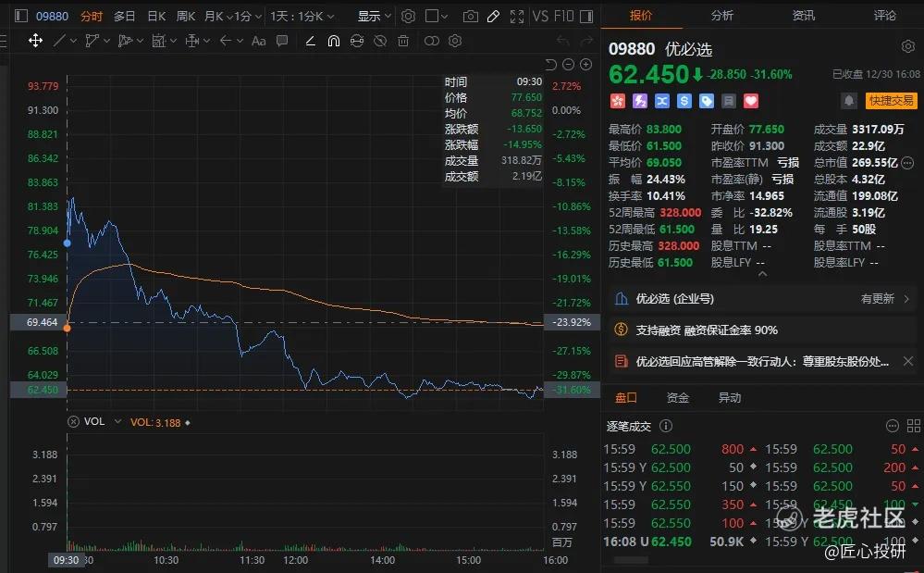The height and width of the screenshot is (573, 924).
Task: Click the sync drawings icon
Action: 356,41
